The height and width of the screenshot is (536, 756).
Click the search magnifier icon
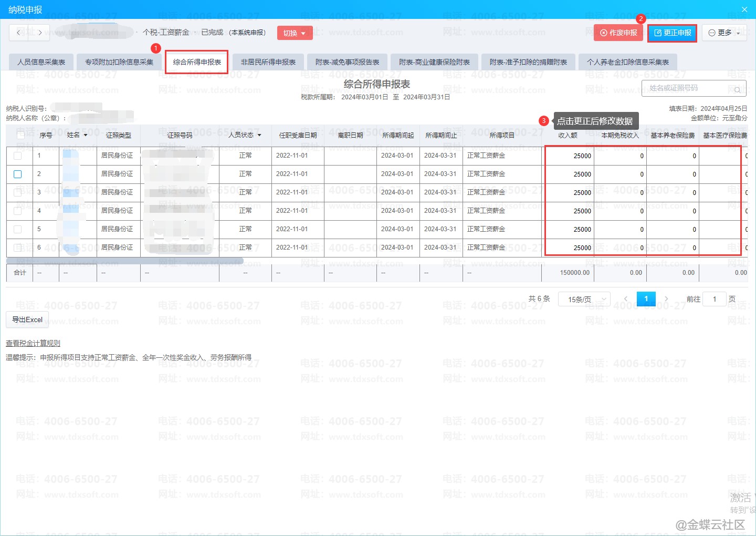737,90
